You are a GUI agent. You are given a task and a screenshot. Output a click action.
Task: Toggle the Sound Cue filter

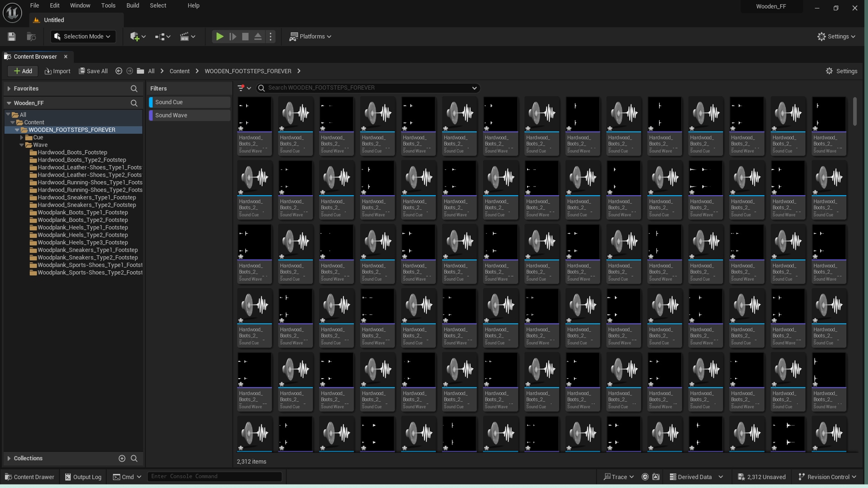(x=190, y=102)
